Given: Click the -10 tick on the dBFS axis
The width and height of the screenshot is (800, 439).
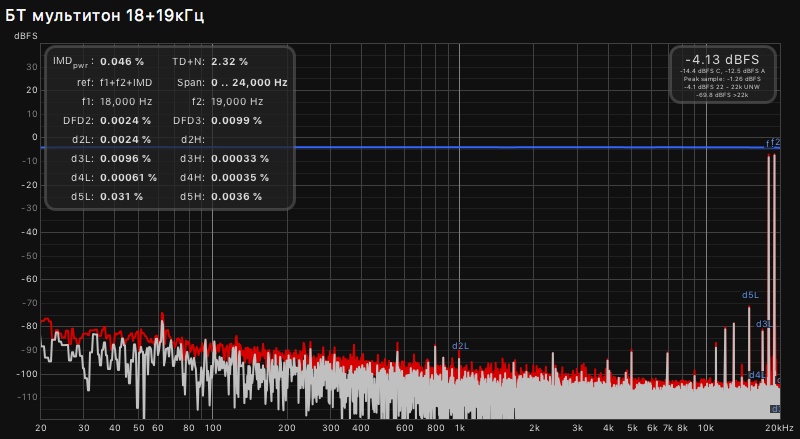Looking at the screenshot, I should tap(30, 161).
